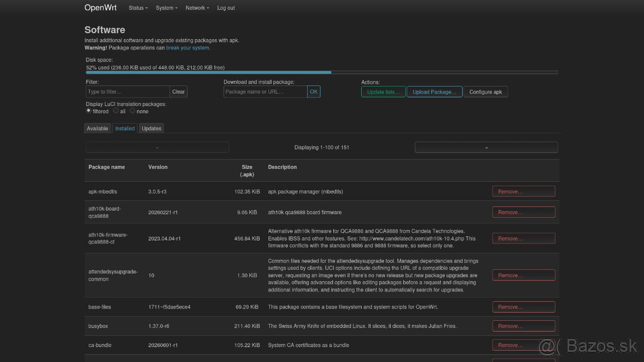Remove the base-files package
Image resolution: width=644 pixels, height=362 pixels.
[x=524, y=307]
